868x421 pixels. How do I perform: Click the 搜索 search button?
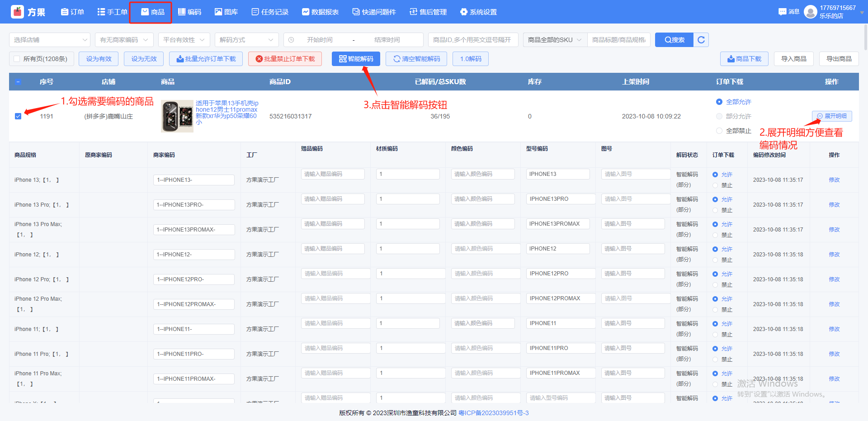(675, 40)
